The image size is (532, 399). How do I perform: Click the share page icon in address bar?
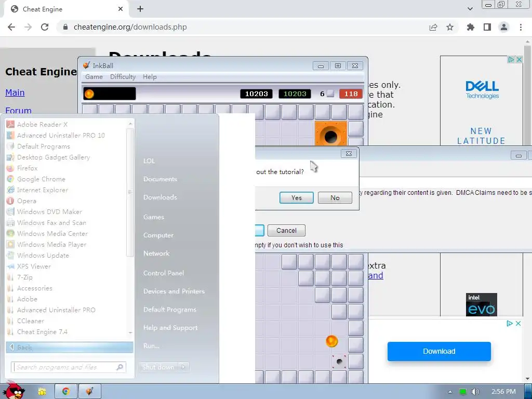pos(433,27)
